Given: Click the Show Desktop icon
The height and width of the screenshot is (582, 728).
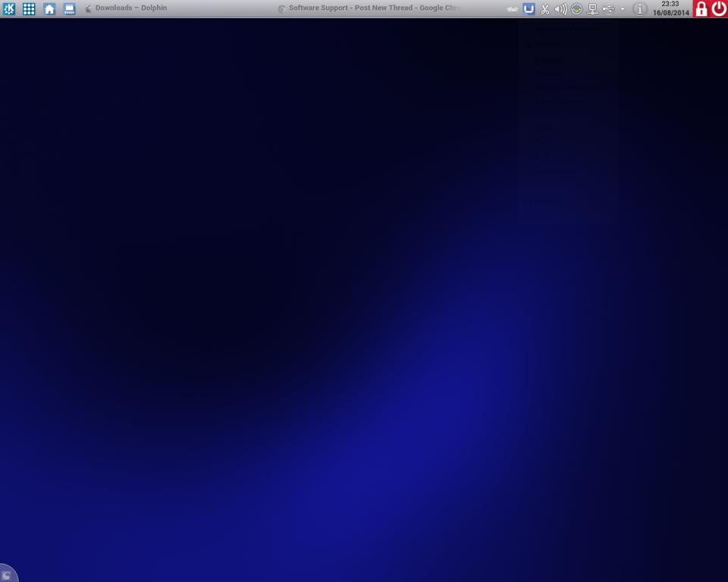Looking at the screenshot, I should click(x=69, y=9).
